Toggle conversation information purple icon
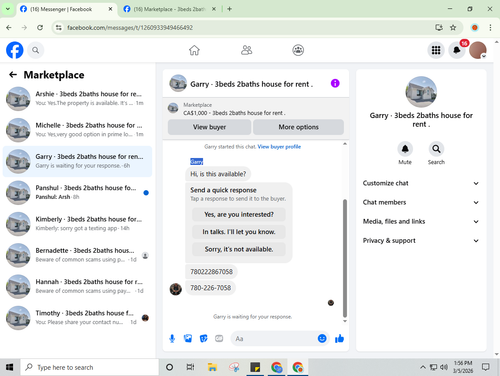The height and width of the screenshot is (376, 500). [x=335, y=83]
